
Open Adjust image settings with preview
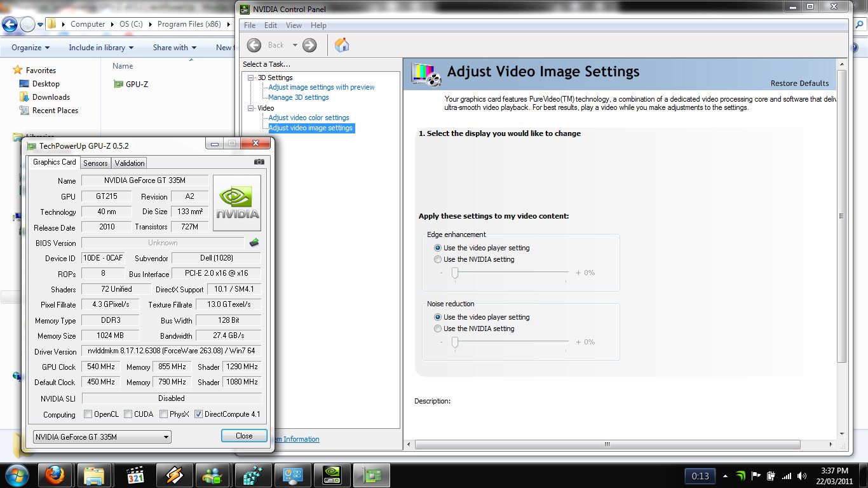[322, 87]
